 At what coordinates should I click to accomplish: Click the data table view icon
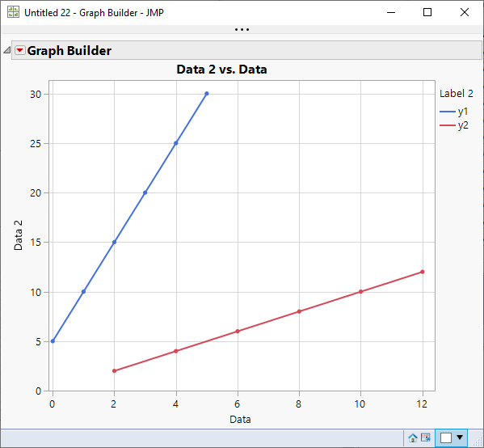(426, 437)
